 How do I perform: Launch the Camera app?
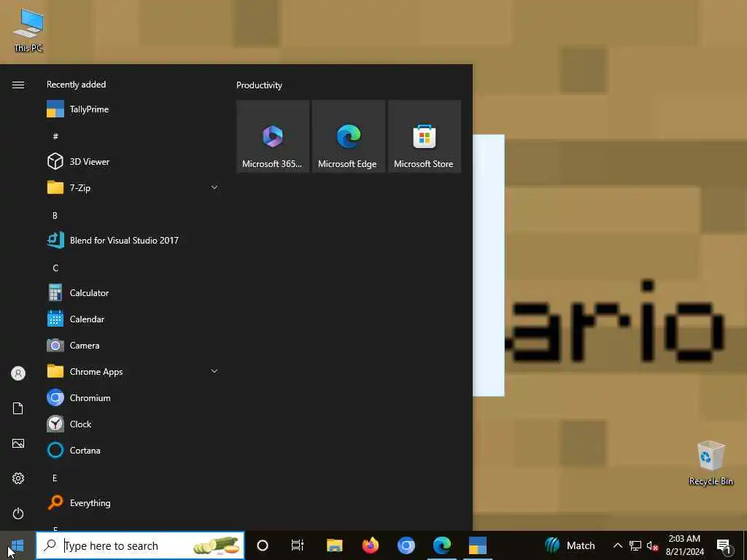point(133,345)
